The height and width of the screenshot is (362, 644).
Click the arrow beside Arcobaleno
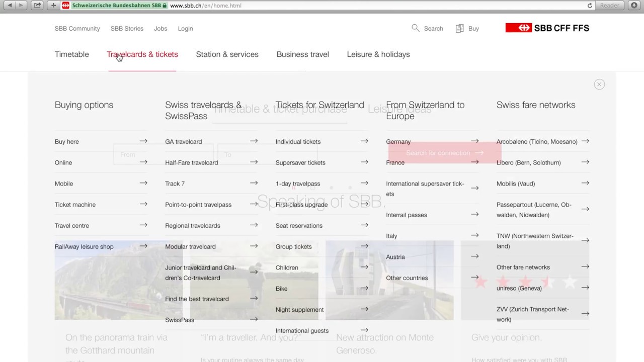click(585, 141)
